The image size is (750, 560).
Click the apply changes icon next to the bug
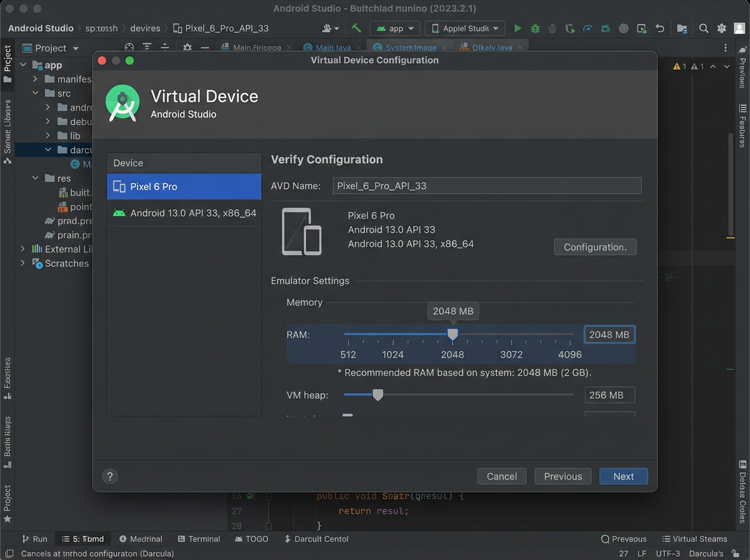click(552, 28)
